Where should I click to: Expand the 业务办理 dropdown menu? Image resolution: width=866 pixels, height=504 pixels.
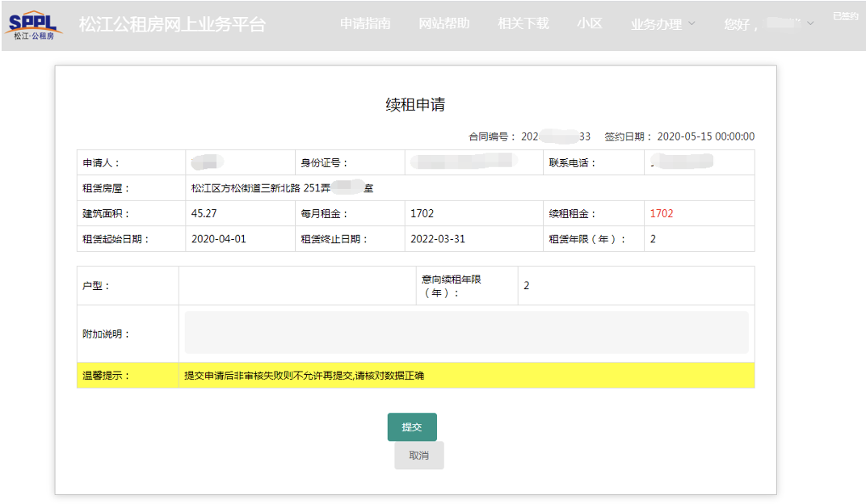pyautogui.click(x=662, y=24)
